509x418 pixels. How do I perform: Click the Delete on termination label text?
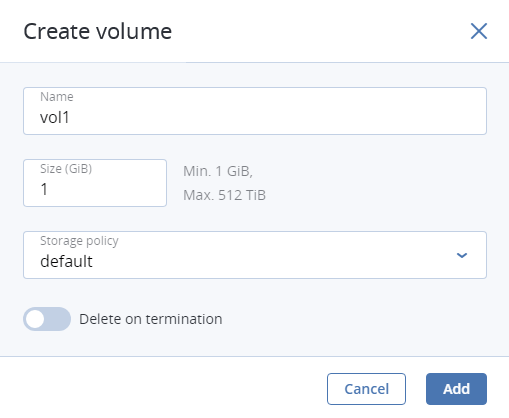[x=151, y=319]
